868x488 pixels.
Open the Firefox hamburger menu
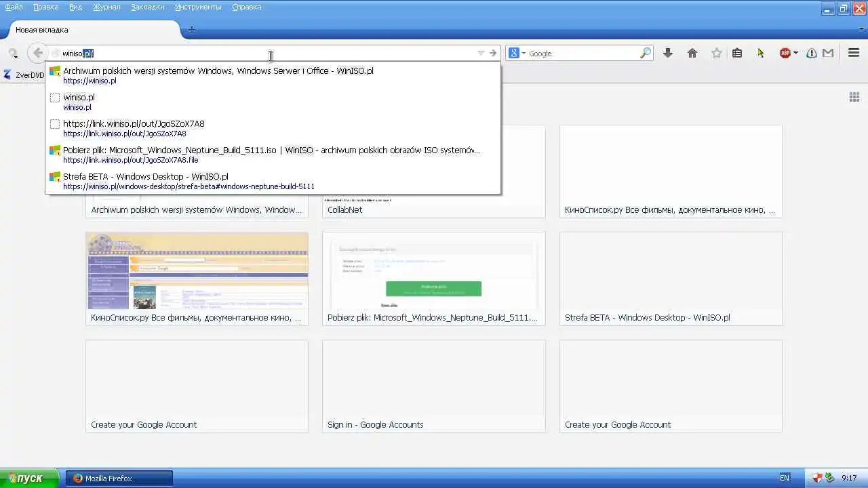(x=854, y=53)
